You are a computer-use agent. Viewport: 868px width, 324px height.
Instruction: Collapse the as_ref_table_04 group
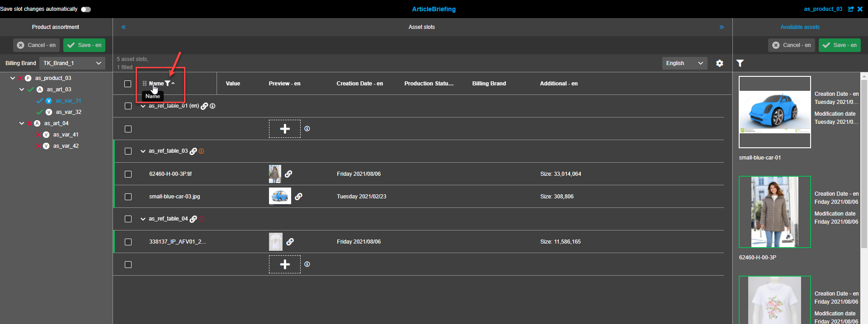(x=143, y=219)
